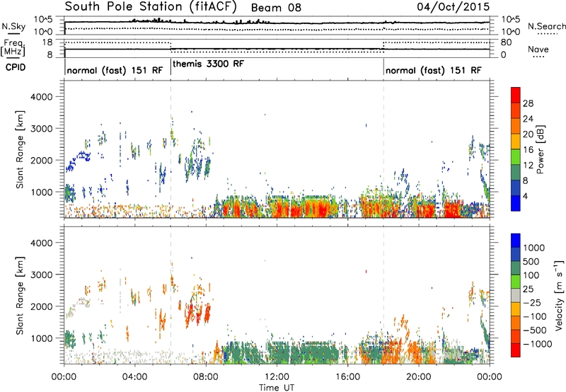Click the gray -25 to 25 velocity colorbar segment
This screenshot has width=566, height=392.
click(x=516, y=296)
